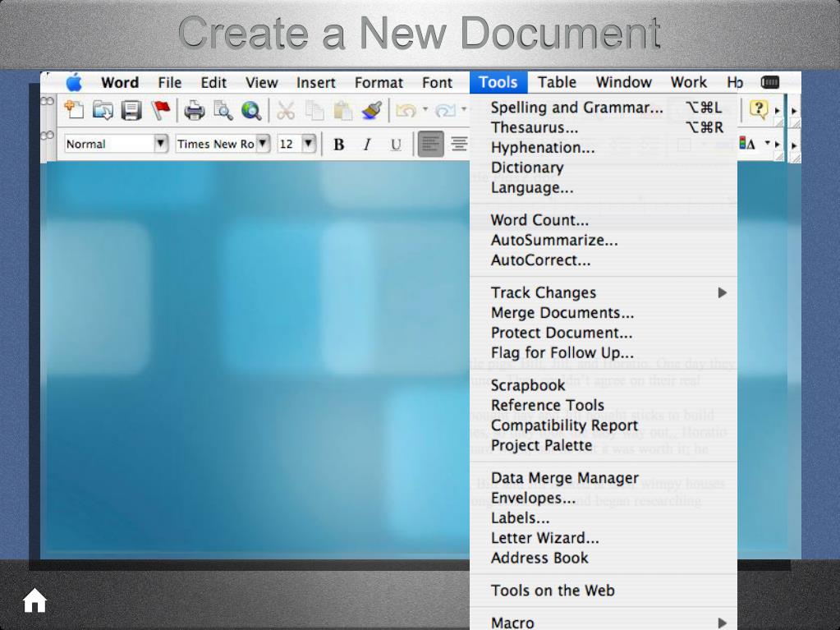Open the Work menu
This screenshot has width=840, height=630.
[689, 82]
